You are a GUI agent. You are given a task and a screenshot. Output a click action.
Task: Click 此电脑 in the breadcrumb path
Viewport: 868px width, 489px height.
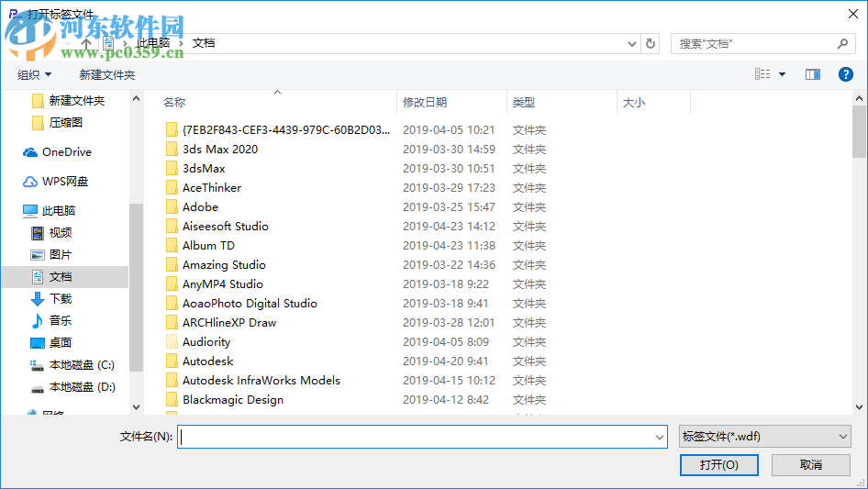click(x=153, y=43)
